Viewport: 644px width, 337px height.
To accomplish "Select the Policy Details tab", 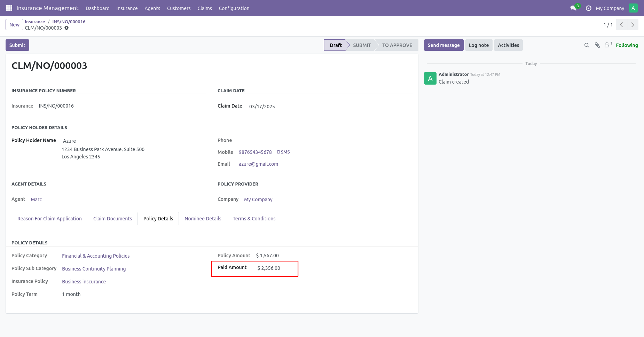I will click(158, 219).
